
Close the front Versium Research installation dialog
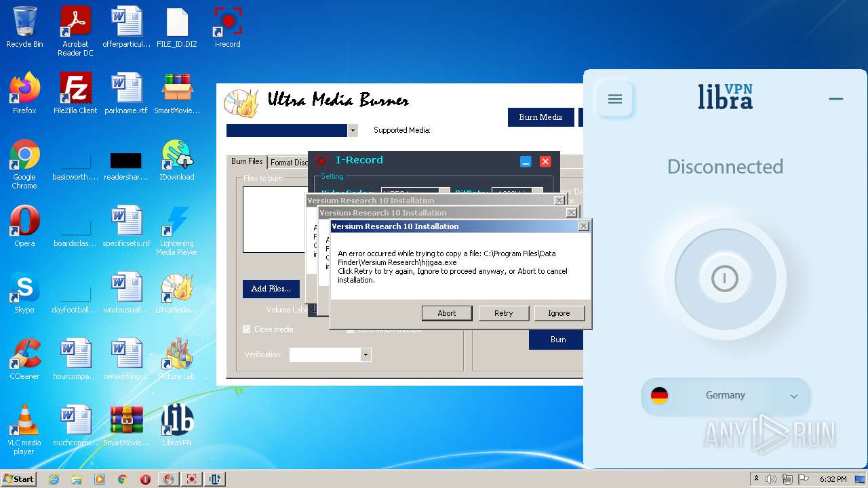(583, 226)
